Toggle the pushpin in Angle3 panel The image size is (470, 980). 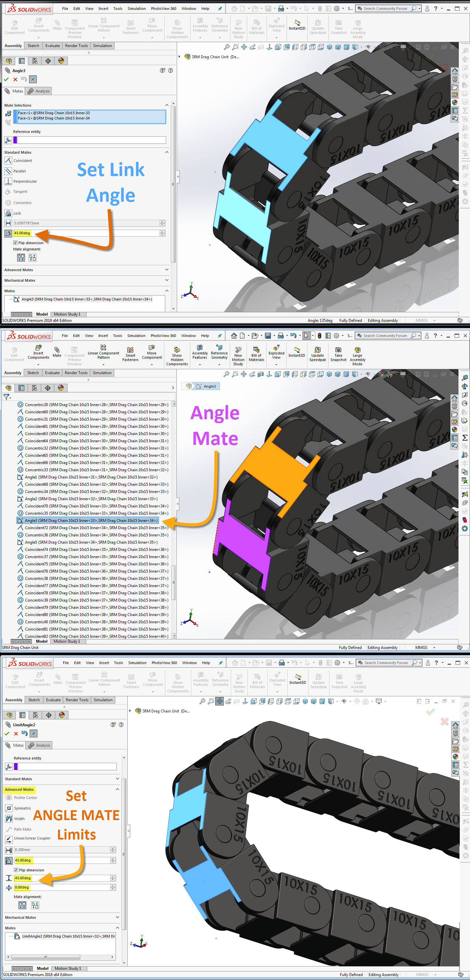[x=33, y=79]
